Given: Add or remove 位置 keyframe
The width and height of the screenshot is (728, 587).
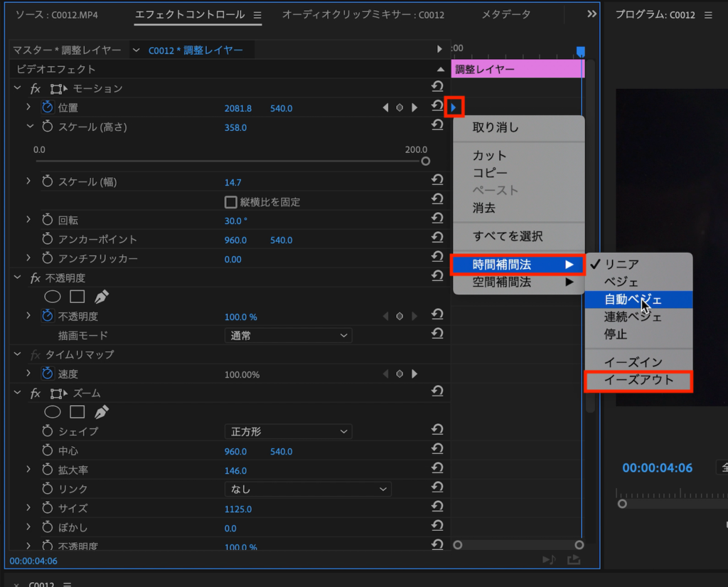Looking at the screenshot, I should pyautogui.click(x=400, y=108).
